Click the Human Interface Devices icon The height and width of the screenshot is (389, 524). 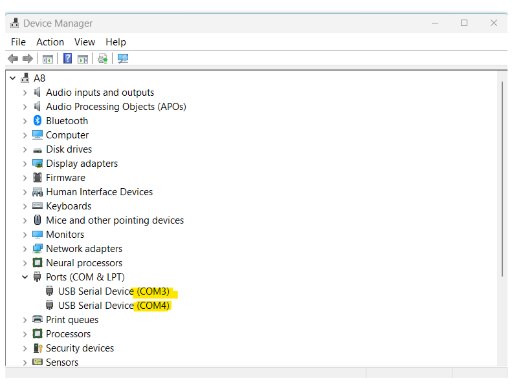[37, 192]
